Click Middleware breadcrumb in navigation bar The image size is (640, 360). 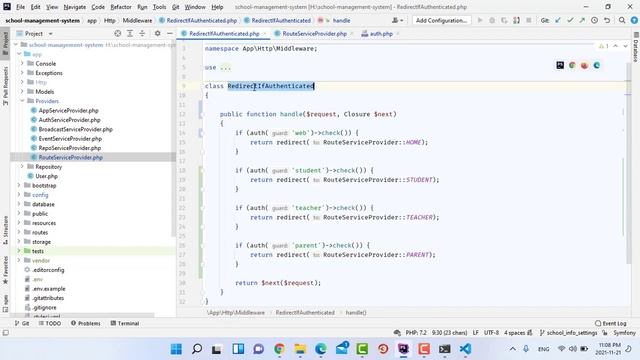click(137, 20)
